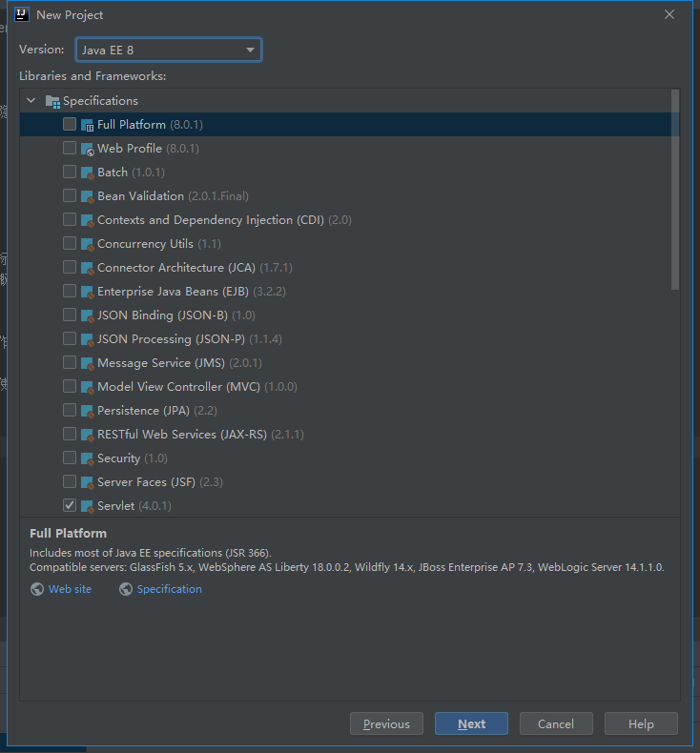Open the Java EE 8 version dropdown
Image resolution: width=700 pixels, height=753 pixels.
tap(169, 50)
